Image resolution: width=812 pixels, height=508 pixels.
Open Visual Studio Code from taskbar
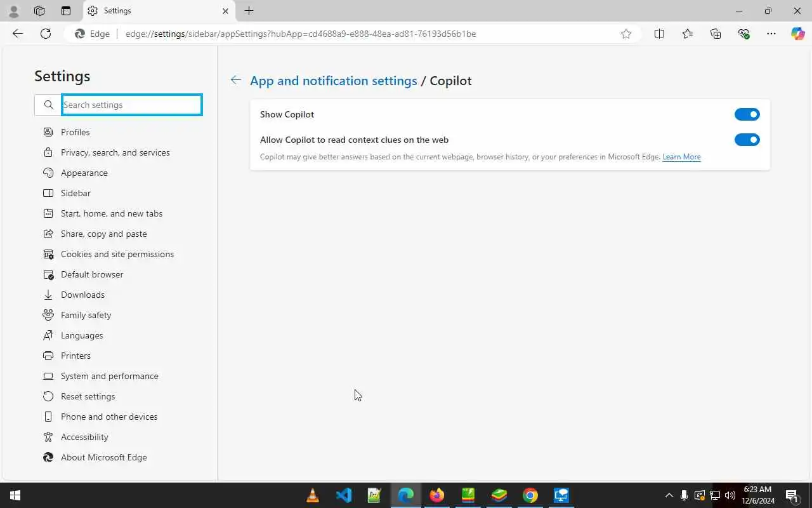click(x=344, y=495)
